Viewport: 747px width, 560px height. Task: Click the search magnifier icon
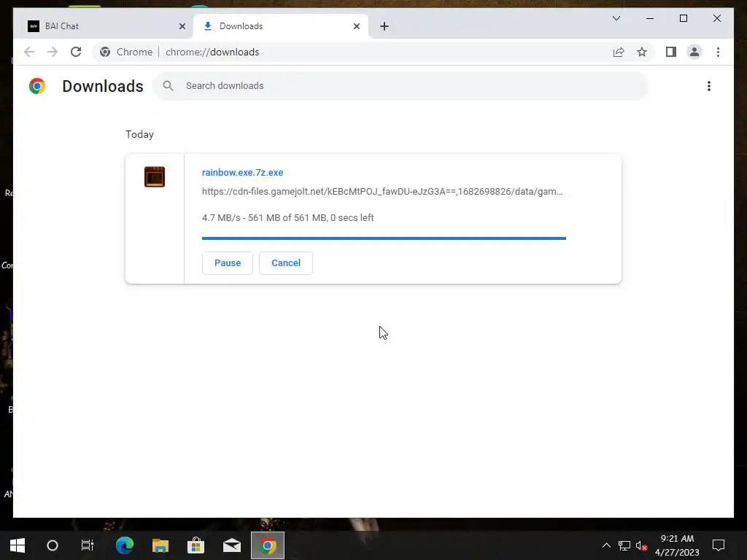(x=168, y=86)
